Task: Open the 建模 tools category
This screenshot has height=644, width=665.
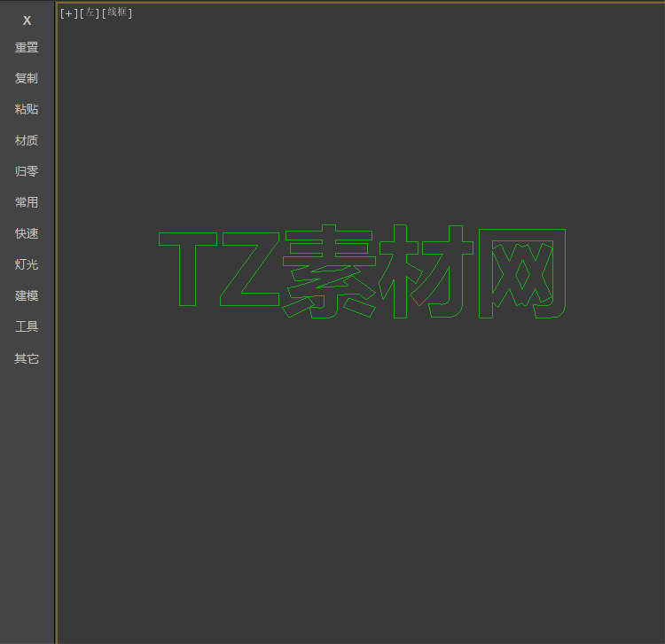Action: (27, 295)
